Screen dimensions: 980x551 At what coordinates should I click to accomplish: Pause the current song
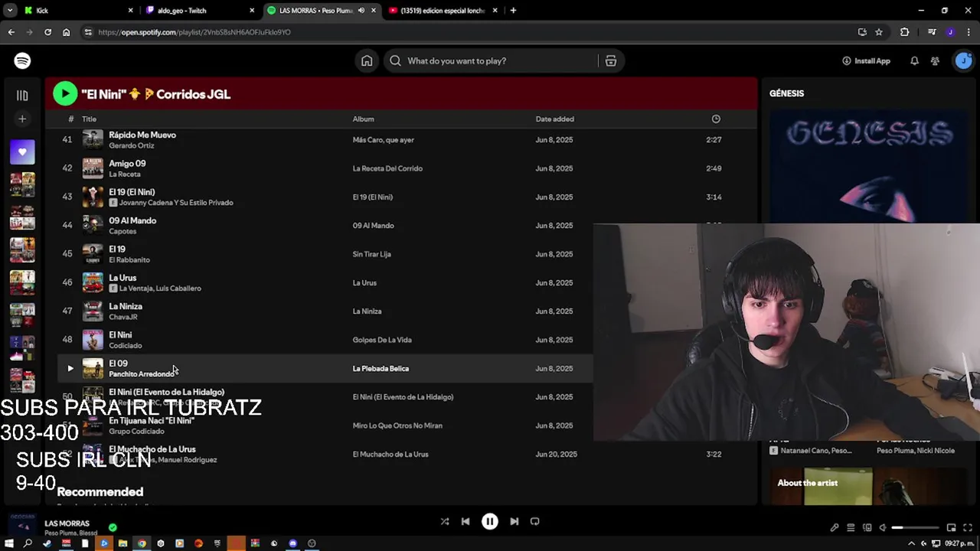[489, 522]
